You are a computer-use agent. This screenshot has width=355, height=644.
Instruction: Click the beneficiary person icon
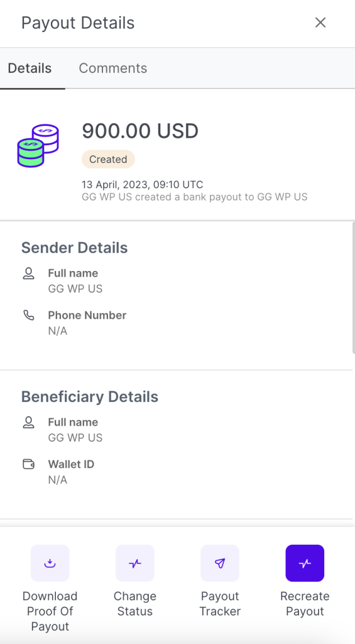28,423
